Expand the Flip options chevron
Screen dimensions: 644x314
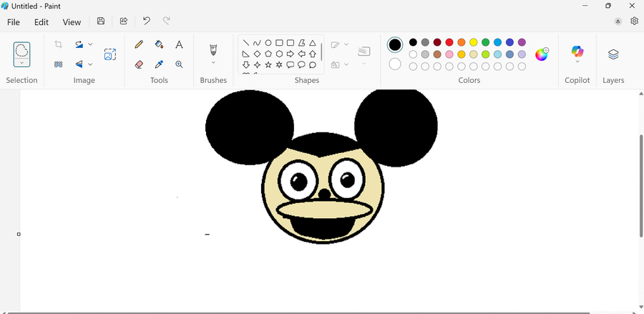[x=90, y=64]
